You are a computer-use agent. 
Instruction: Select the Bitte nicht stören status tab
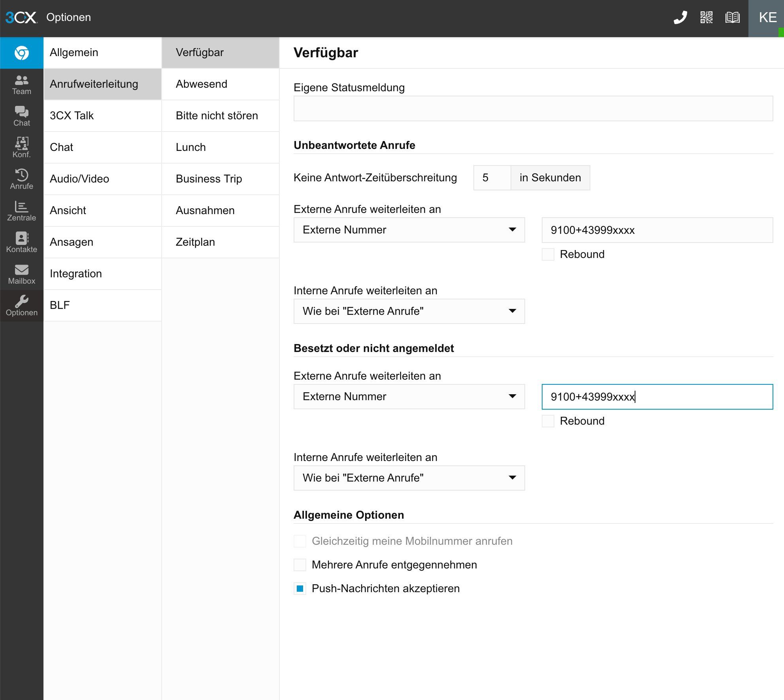pyautogui.click(x=220, y=116)
